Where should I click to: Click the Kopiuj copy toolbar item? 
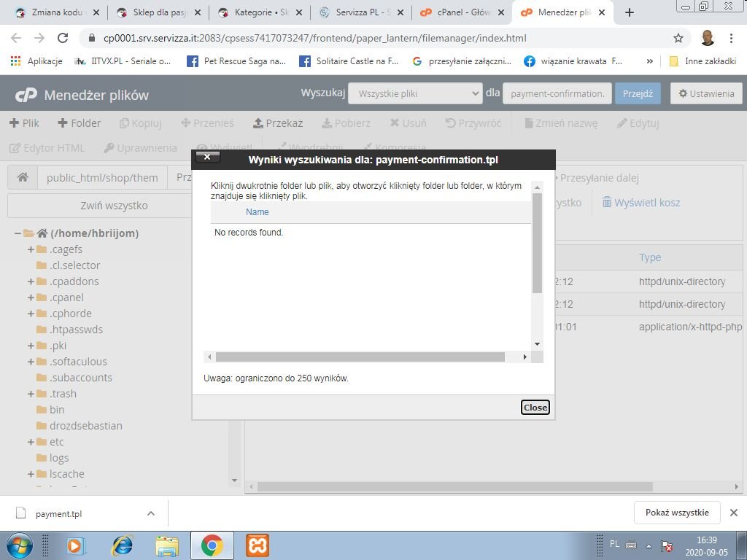click(141, 122)
